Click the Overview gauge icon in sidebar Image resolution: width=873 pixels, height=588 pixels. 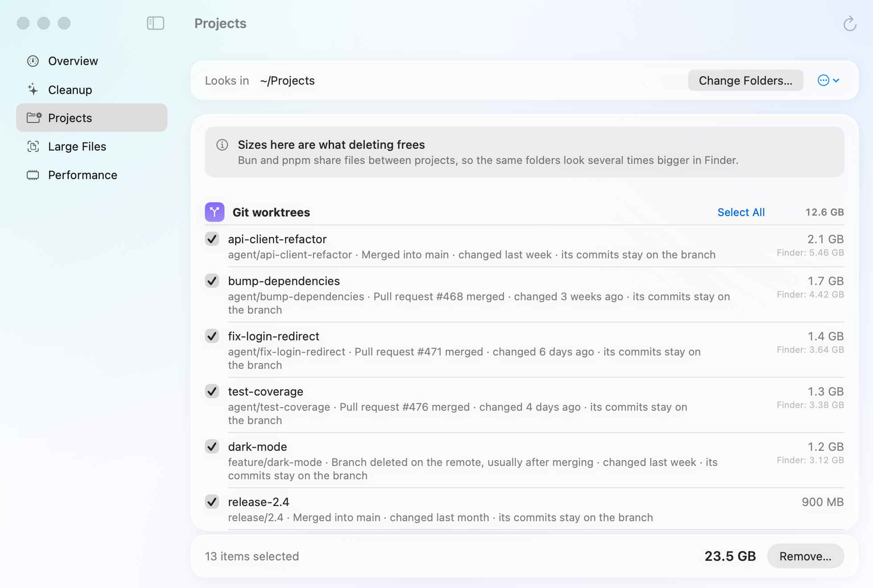[x=33, y=61]
